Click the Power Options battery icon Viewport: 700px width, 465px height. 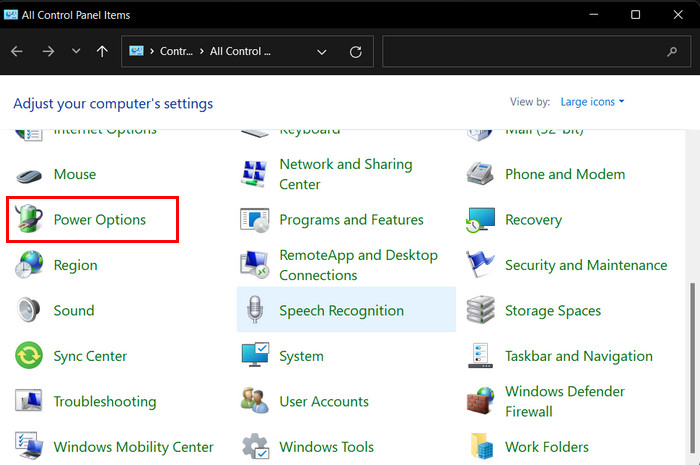point(29,219)
